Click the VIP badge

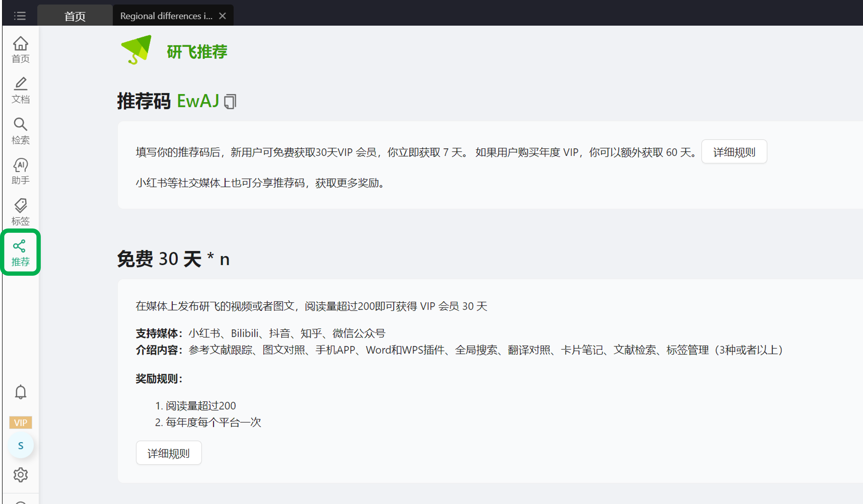(21, 423)
